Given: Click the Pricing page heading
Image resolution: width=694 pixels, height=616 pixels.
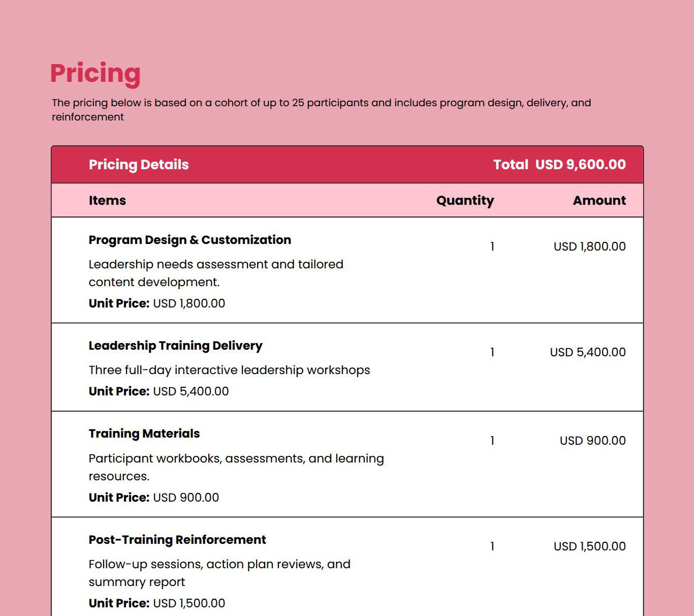Looking at the screenshot, I should [95, 74].
